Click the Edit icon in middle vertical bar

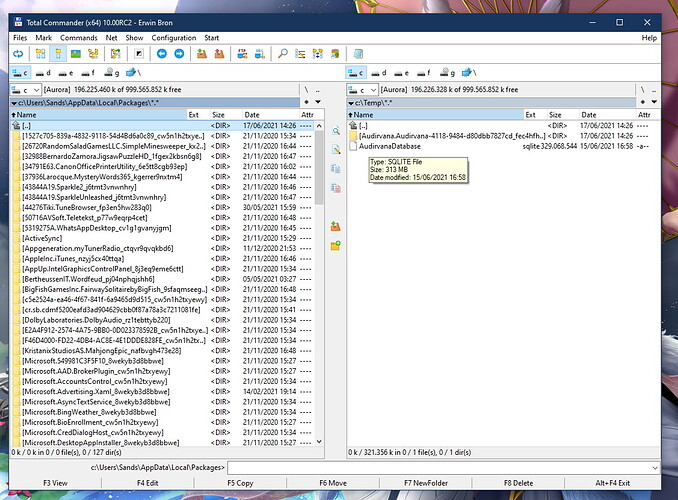point(336,150)
